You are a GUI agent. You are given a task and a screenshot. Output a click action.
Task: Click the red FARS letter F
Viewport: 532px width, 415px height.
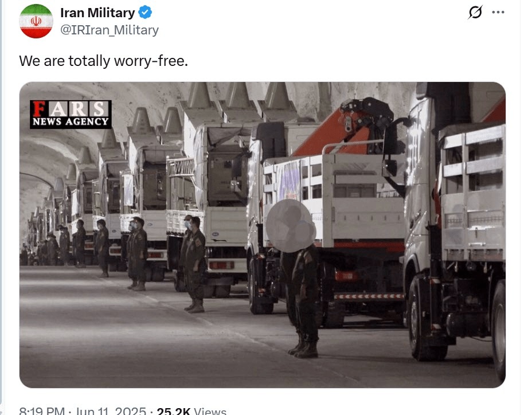click(x=39, y=109)
